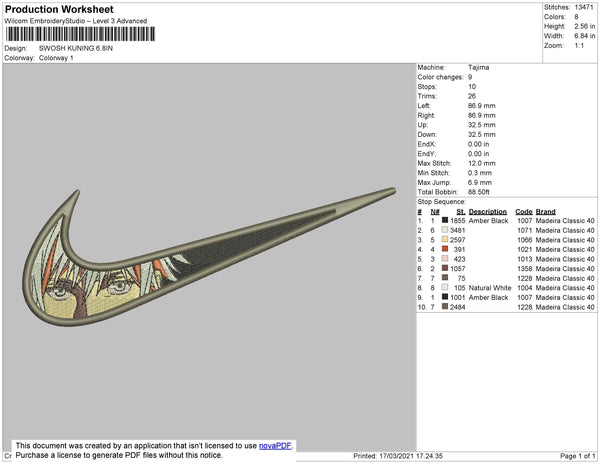Click the Code column header
This screenshot has height=464, width=600.
523,212
